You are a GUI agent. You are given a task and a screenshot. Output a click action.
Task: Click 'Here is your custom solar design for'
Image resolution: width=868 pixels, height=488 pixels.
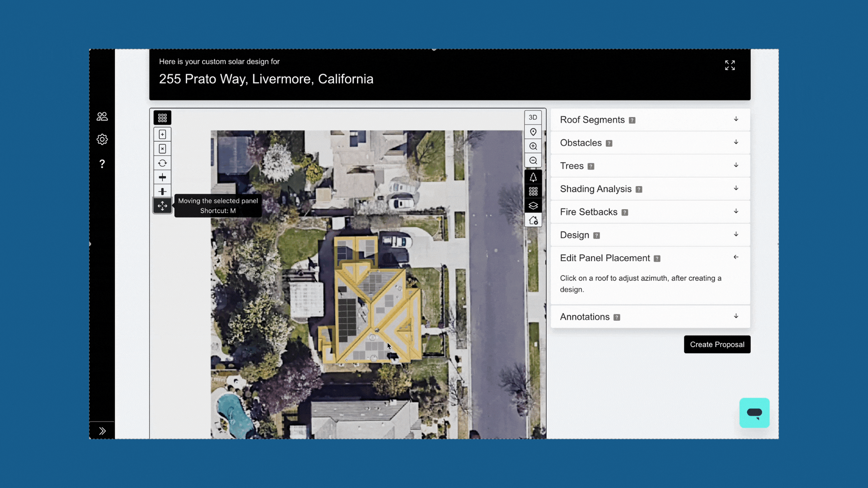tap(219, 61)
